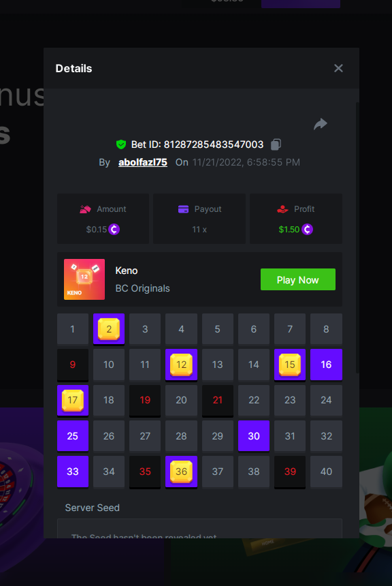Select gold gem tile number 12
Image resolution: width=392 pixels, height=586 pixels.
coord(181,365)
